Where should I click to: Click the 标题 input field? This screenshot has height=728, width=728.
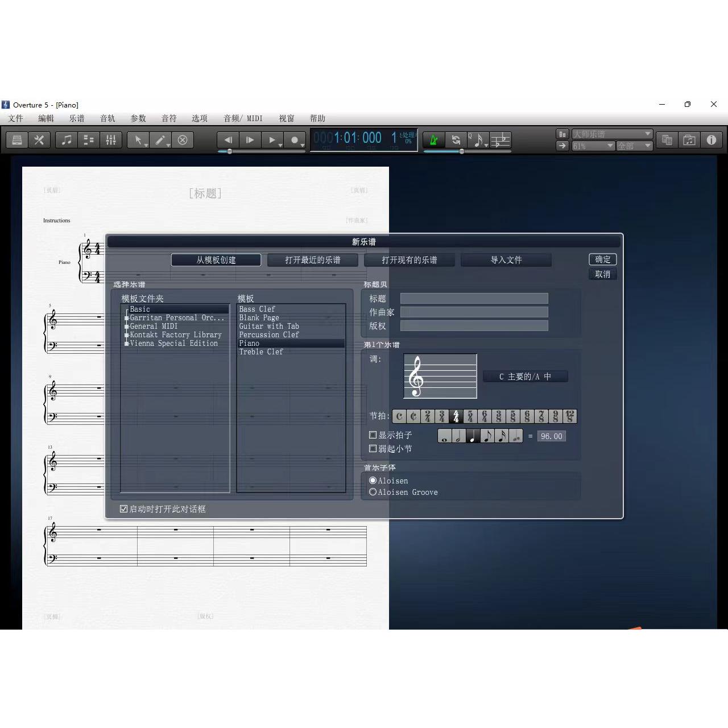coord(474,299)
